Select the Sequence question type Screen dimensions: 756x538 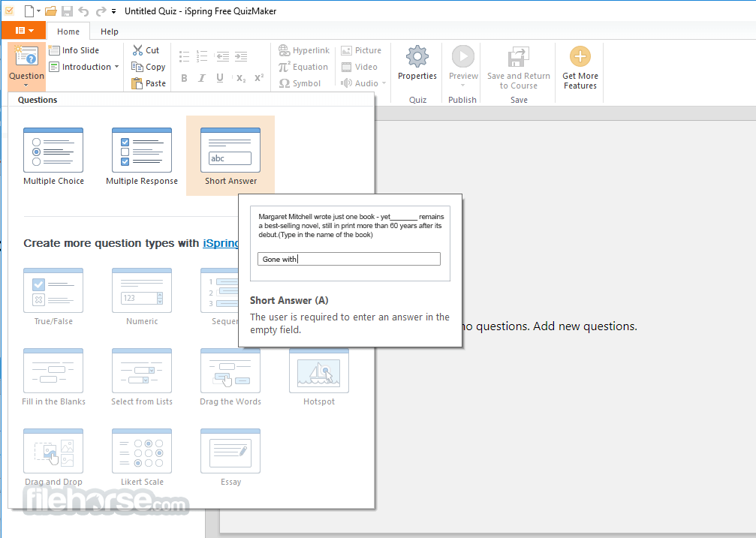(x=219, y=296)
